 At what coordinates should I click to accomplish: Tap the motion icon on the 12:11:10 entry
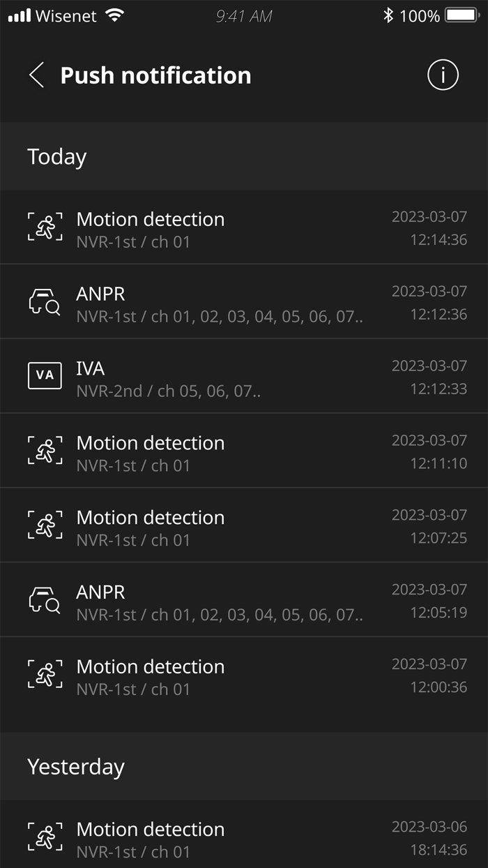click(45, 450)
